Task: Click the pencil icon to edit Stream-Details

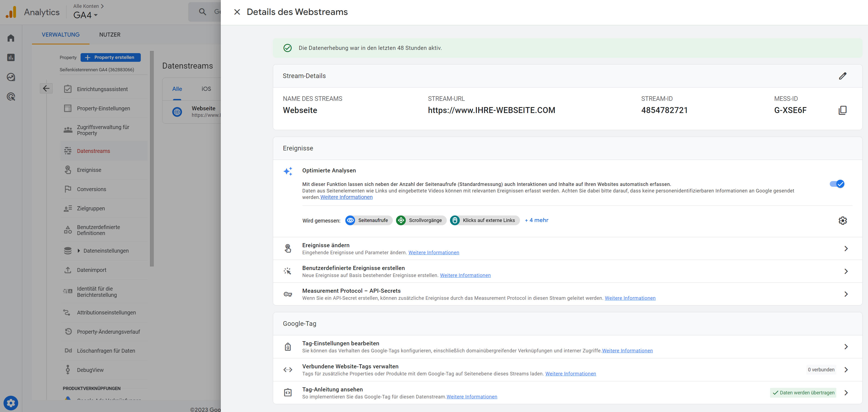Action: (x=843, y=76)
